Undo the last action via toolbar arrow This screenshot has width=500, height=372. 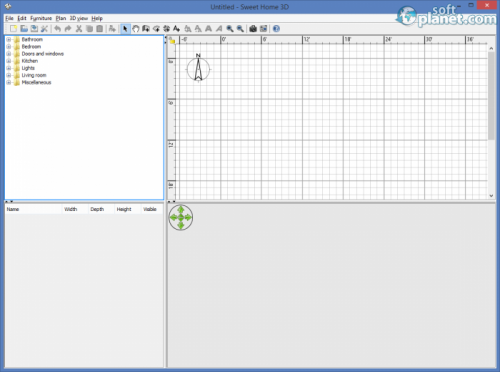pyautogui.click(x=57, y=29)
